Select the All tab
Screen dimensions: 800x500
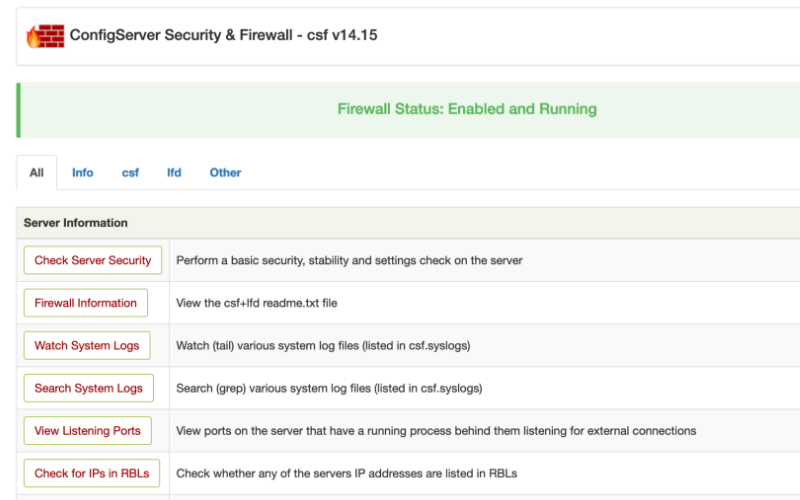pyautogui.click(x=37, y=173)
